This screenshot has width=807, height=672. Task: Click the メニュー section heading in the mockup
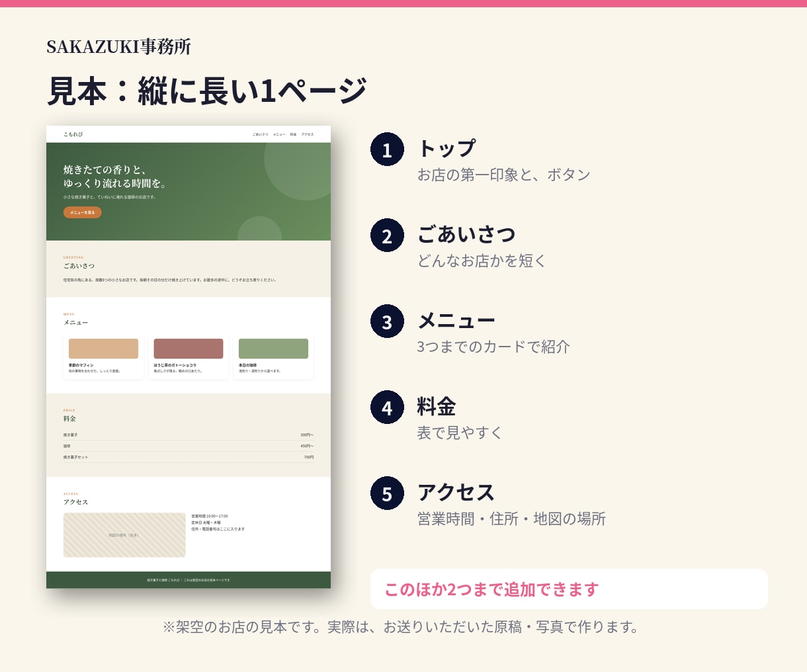[x=75, y=323]
